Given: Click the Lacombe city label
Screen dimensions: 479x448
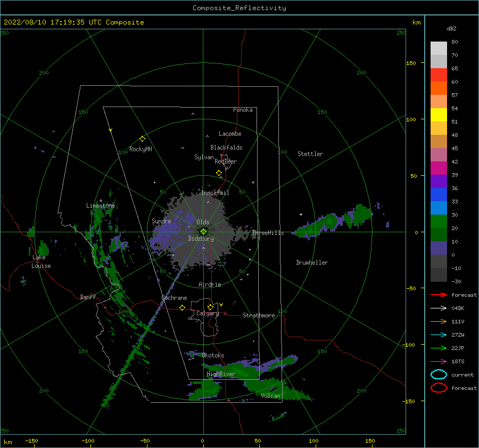Looking at the screenshot, I should 230,134.
